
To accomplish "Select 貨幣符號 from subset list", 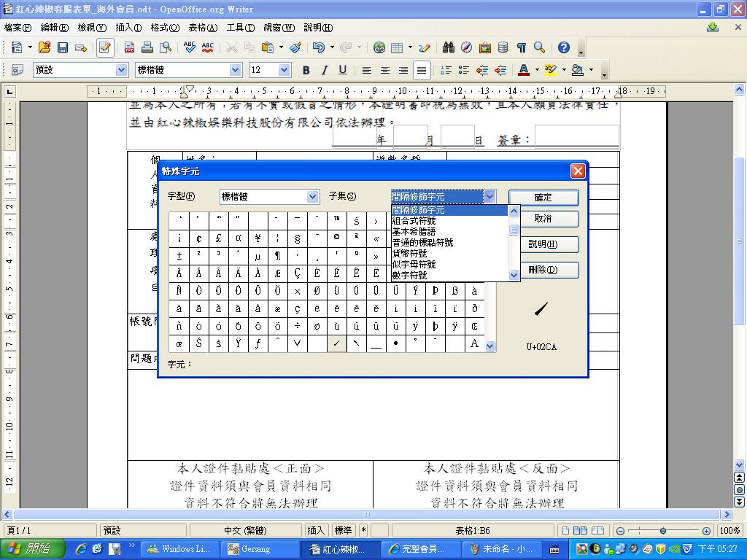I will (409, 253).
